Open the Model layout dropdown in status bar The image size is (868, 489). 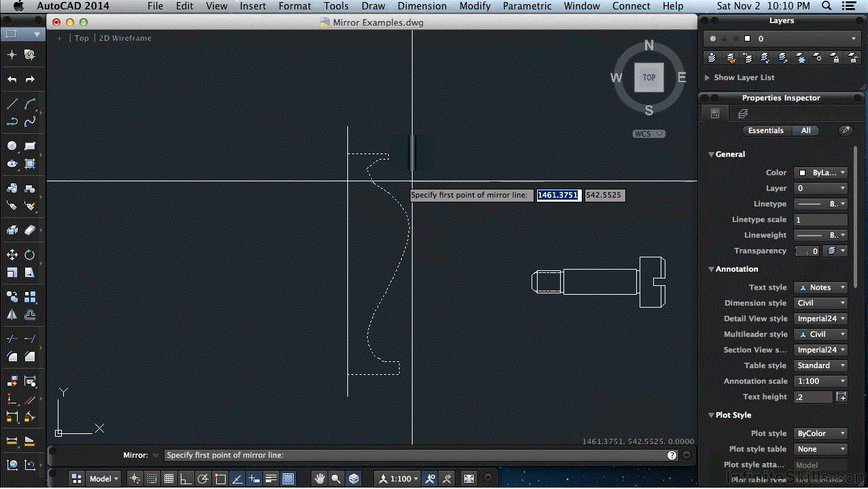[x=104, y=479]
